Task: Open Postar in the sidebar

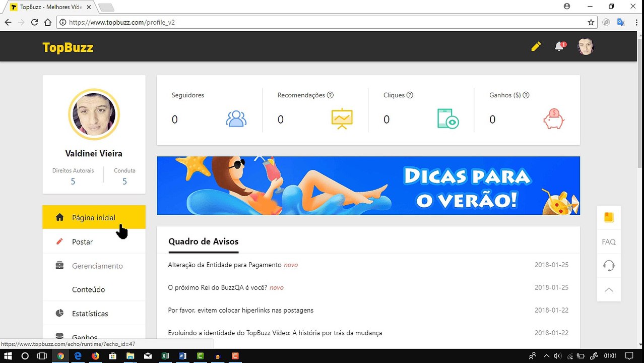Action: tap(94, 241)
